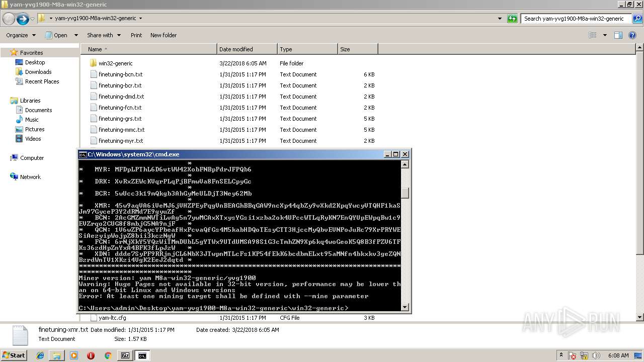Open the change view icon
The height and width of the screenshot is (362, 644).
593,35
